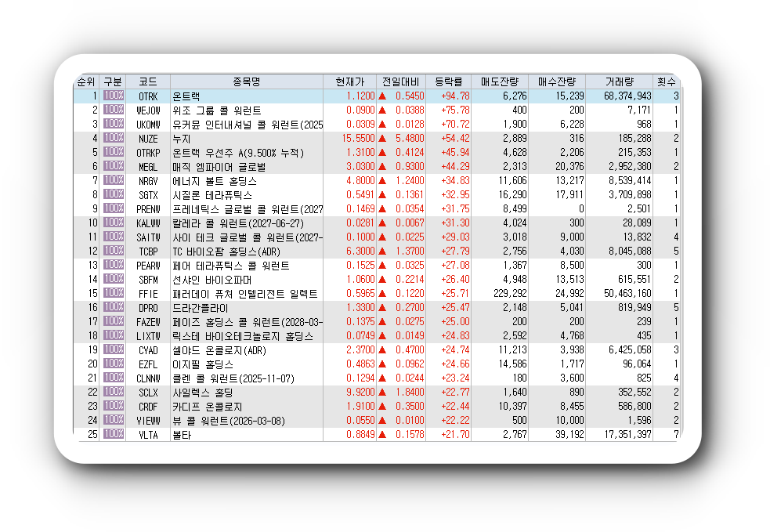The height and width of the screenshot is (532, 770).
Task: Click the 매도잔량 column header
Action: [500, 81]
